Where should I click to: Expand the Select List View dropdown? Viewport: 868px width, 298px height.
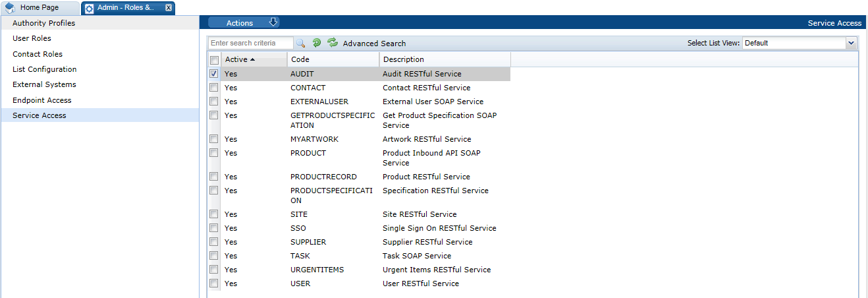tap(851, 43)
